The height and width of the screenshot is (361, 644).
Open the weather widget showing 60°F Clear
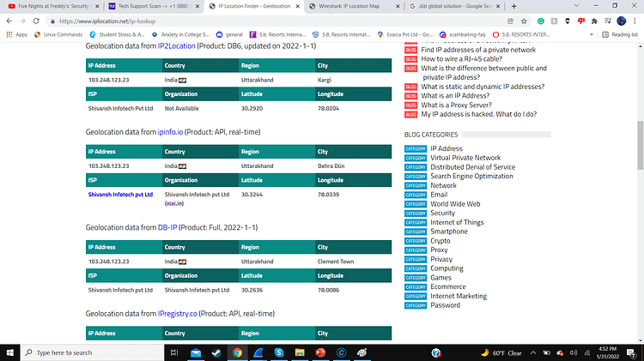501,352
